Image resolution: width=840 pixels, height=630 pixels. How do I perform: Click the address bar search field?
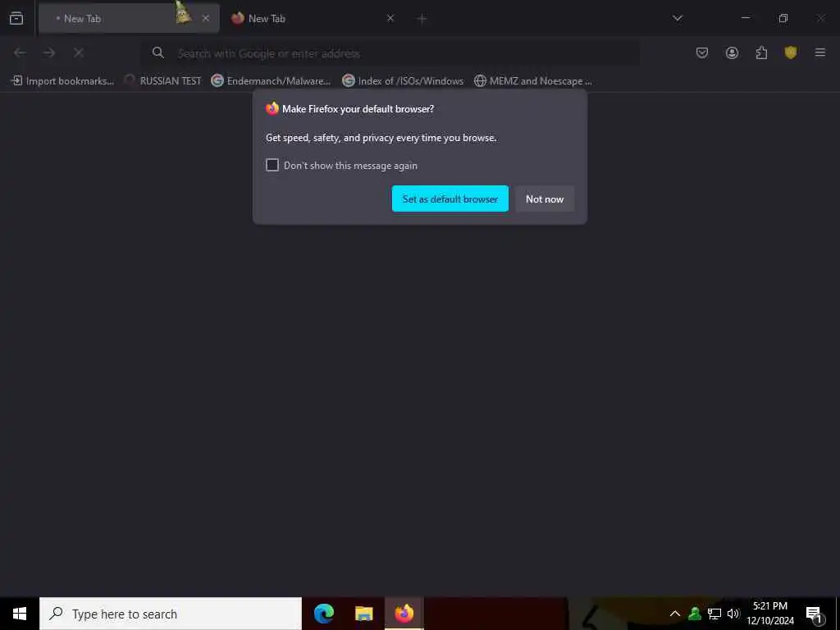tap(391, 53)
